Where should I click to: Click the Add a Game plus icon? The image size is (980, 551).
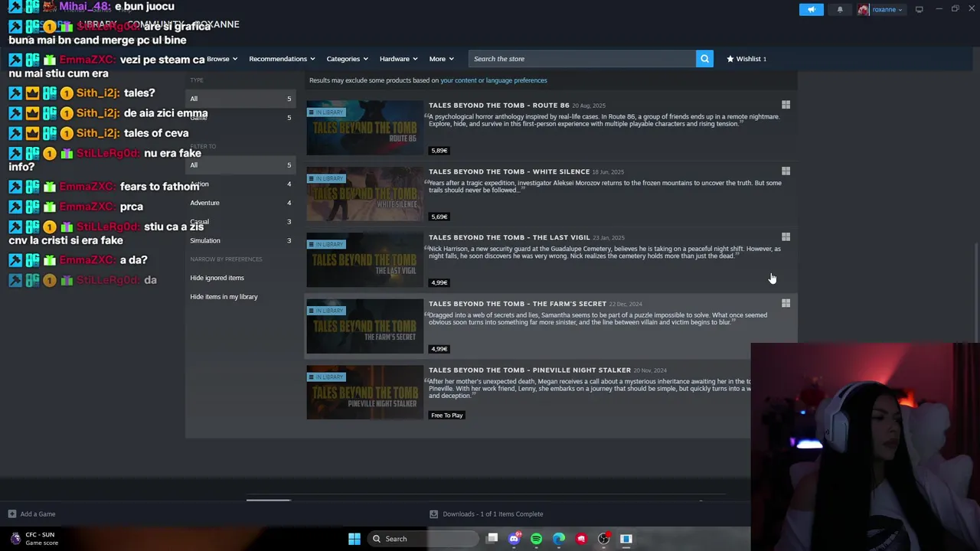(x=11, y=514)
